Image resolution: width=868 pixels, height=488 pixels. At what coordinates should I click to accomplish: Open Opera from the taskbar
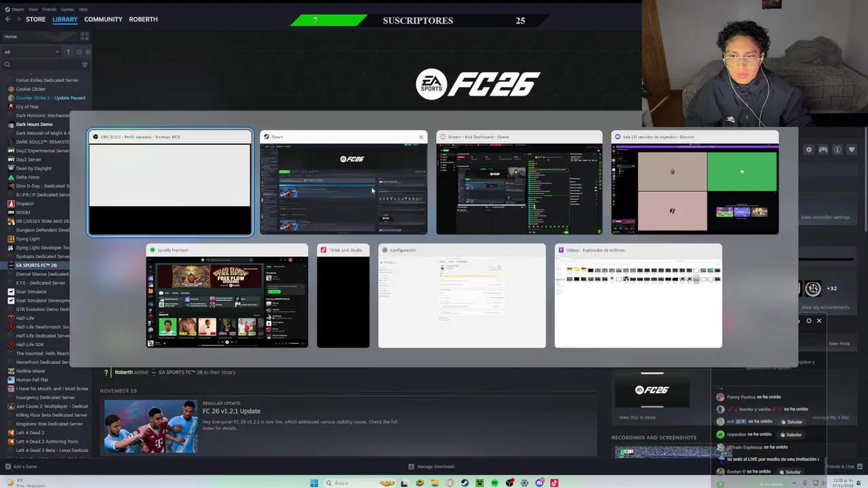click(x=450, y=483)
